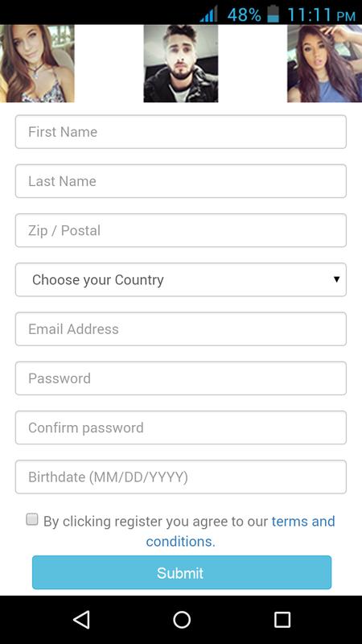
Task: Focus the Zip / Postal field
Action: [x=181, y=230]
